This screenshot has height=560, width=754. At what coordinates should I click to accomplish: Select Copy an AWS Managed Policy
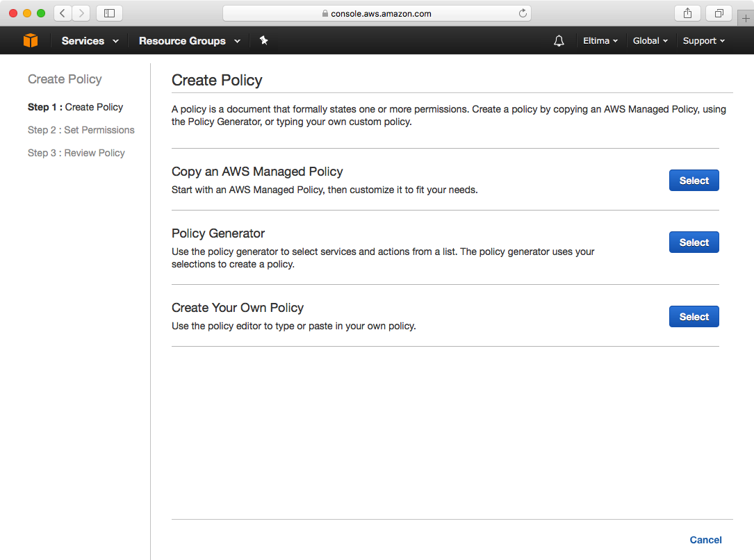tap(694, 180)
